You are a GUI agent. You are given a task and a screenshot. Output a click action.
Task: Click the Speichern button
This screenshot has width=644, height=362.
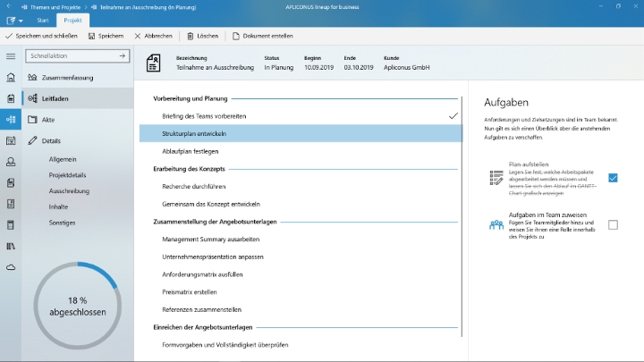(106, 36)
